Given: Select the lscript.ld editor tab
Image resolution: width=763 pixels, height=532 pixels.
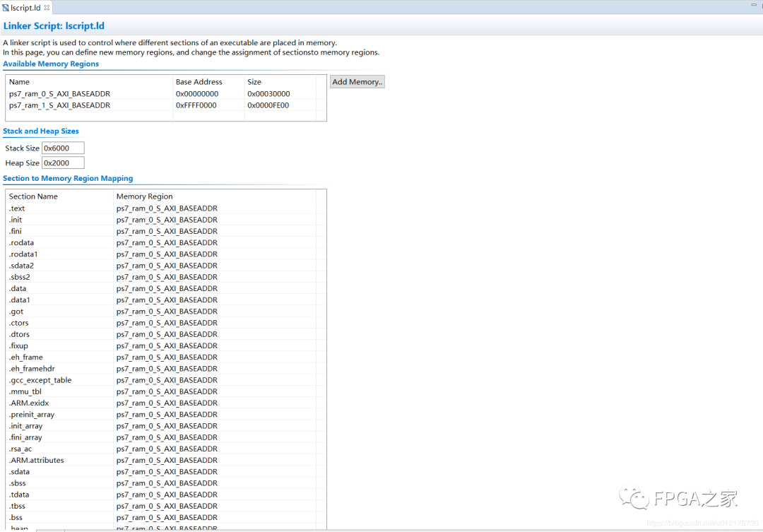Looking at the screenshot, I should (25, 8).
